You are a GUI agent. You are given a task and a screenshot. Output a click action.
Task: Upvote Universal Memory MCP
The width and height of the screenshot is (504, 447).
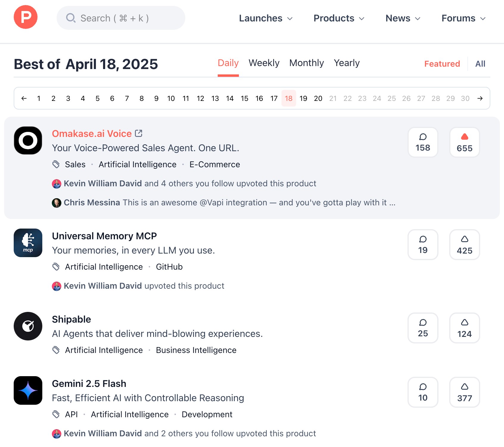click(464, 245)
